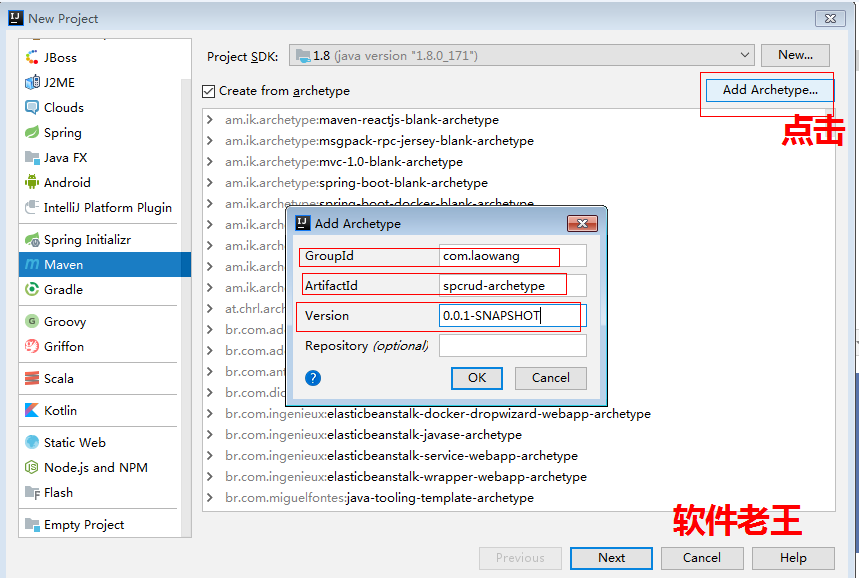
Task: Cancel the Add Archetype dialog
Action: [551, 378]
